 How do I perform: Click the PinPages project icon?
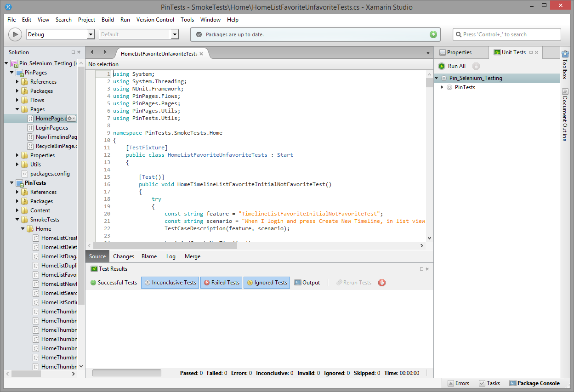[x=20, y=73]
